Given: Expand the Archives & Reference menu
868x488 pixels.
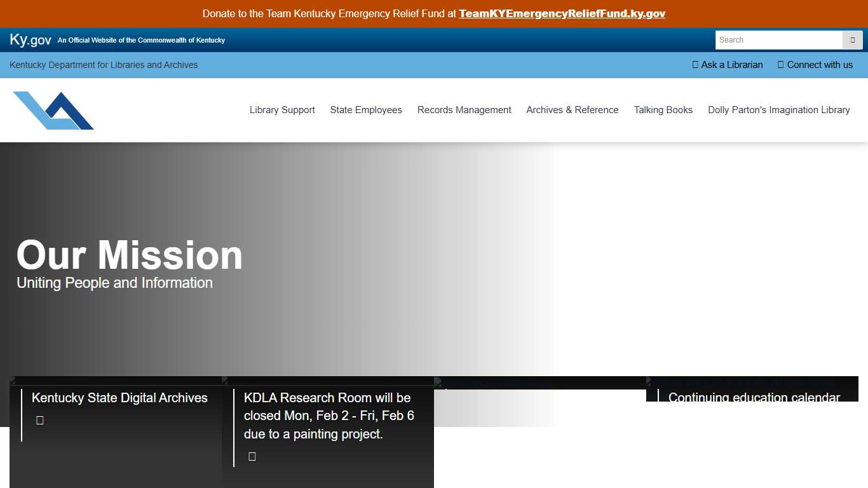Looking at the screenshot, I should point(572,110).
